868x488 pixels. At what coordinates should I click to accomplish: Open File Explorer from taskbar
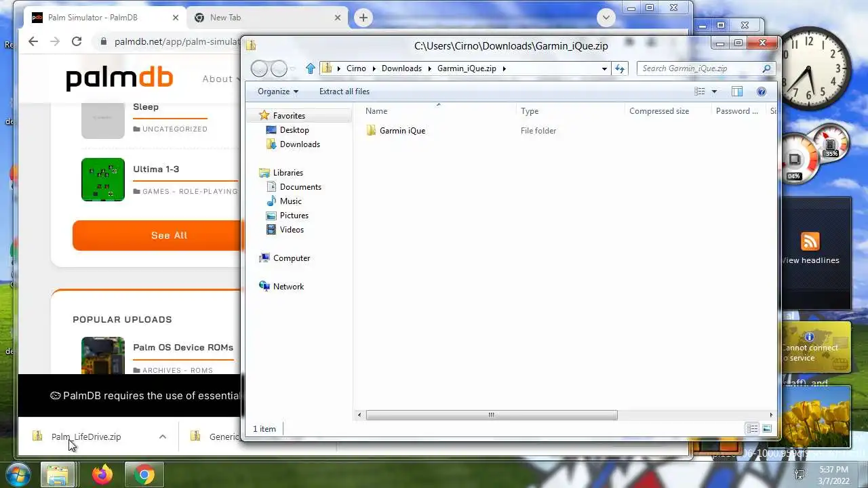point(58,474)
